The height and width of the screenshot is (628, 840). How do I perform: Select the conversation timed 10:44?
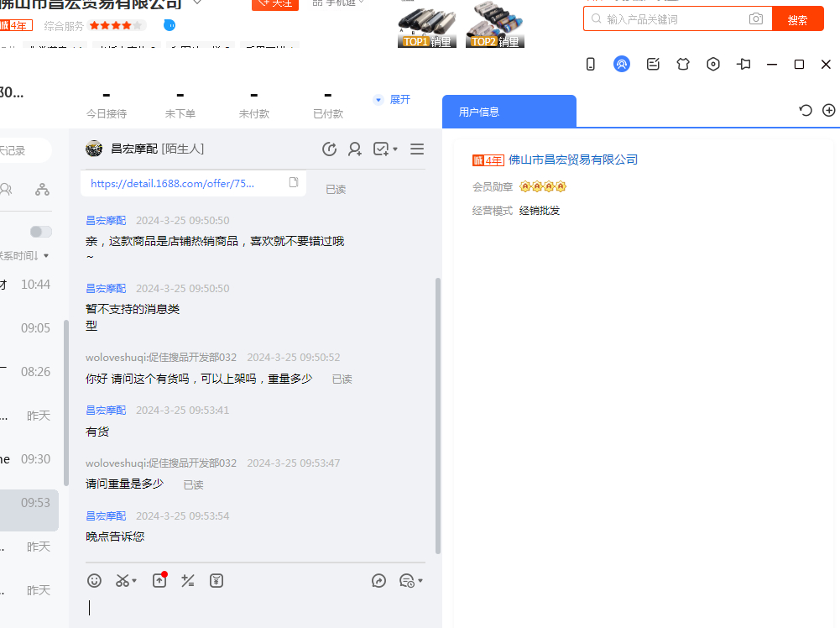point(29,285)
